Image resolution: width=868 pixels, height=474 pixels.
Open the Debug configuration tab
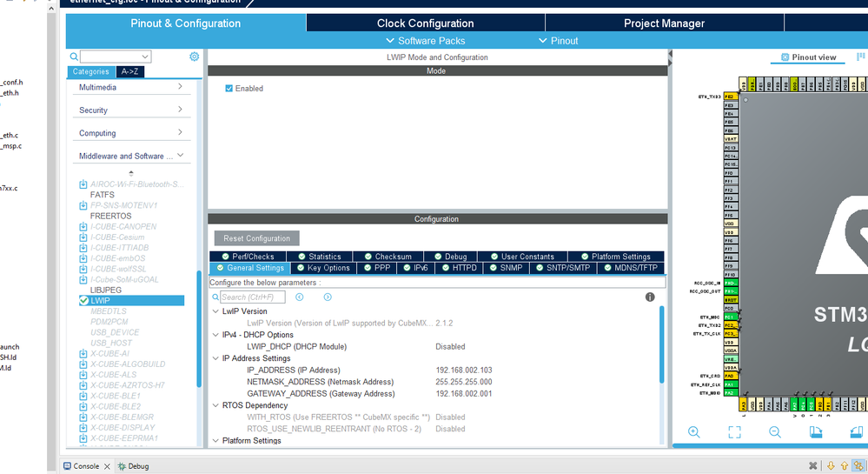coord(450,257)
